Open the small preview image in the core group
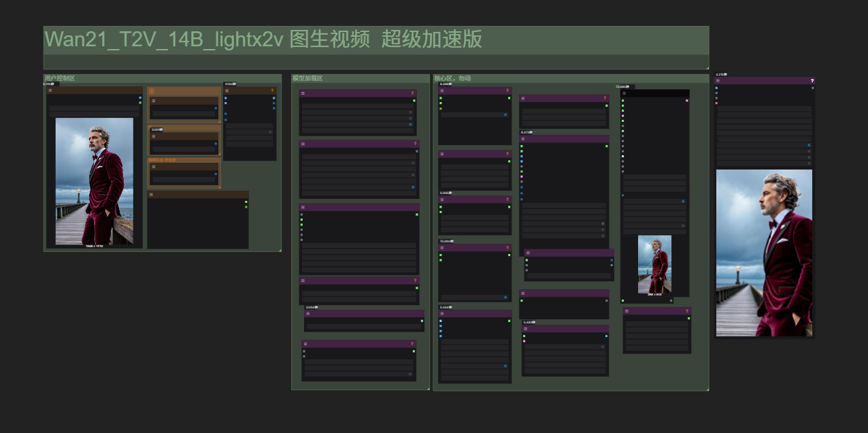868x433 pixels. tap(654, 265)
